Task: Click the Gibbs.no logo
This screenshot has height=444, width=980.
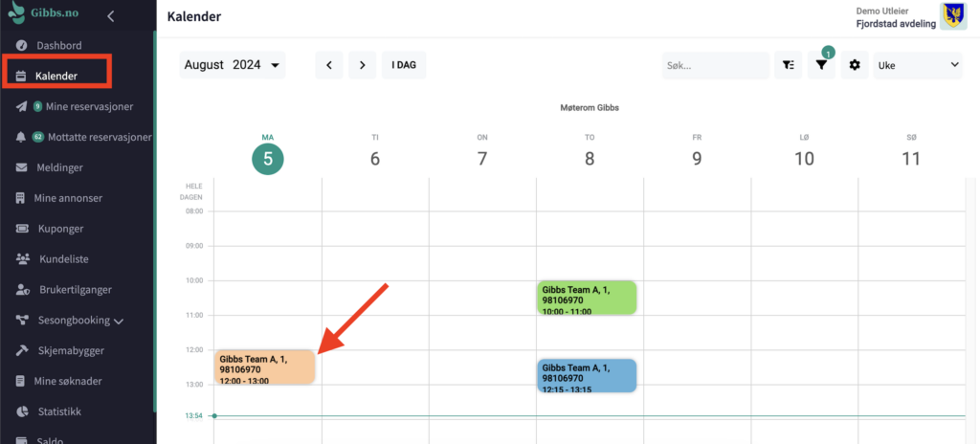Action: [x=46, y=15]
